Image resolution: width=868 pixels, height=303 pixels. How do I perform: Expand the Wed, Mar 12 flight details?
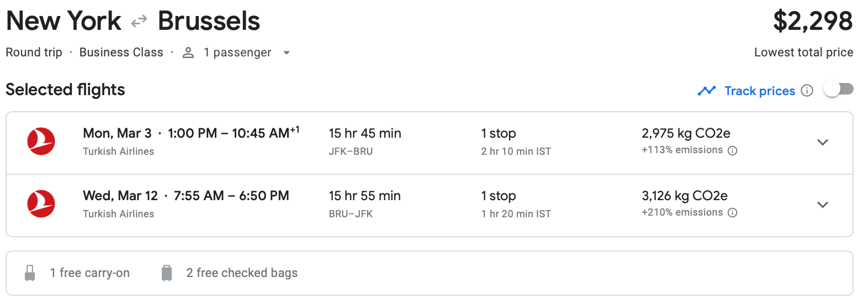tap(822, 205)
